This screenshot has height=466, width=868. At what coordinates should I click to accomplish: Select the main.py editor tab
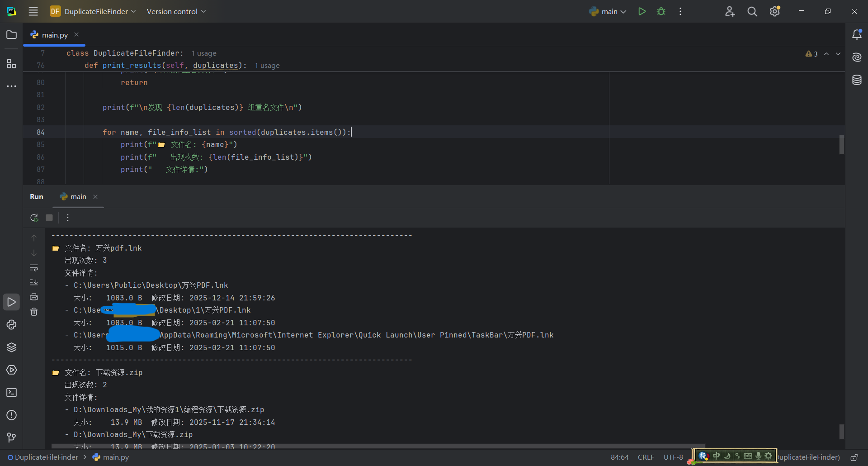pos(54,35)
